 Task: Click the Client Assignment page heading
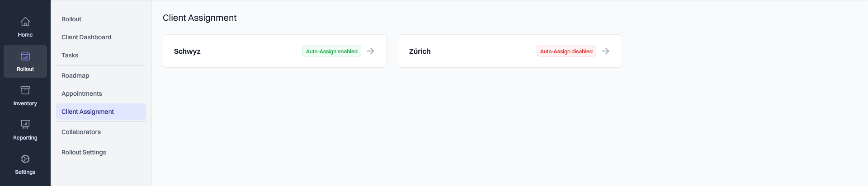pos(200,18)
